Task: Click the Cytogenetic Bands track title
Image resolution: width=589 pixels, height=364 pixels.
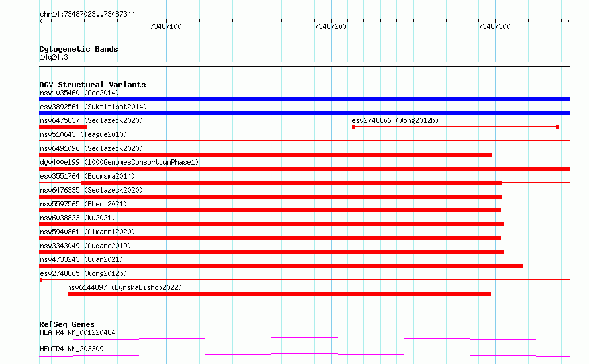Action: (79, 49)
